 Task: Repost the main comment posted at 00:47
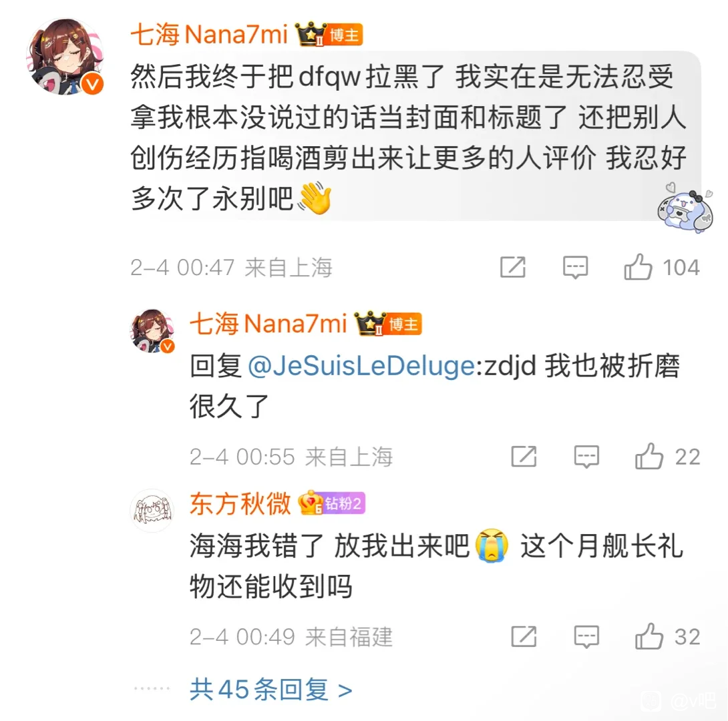point(512,267)
